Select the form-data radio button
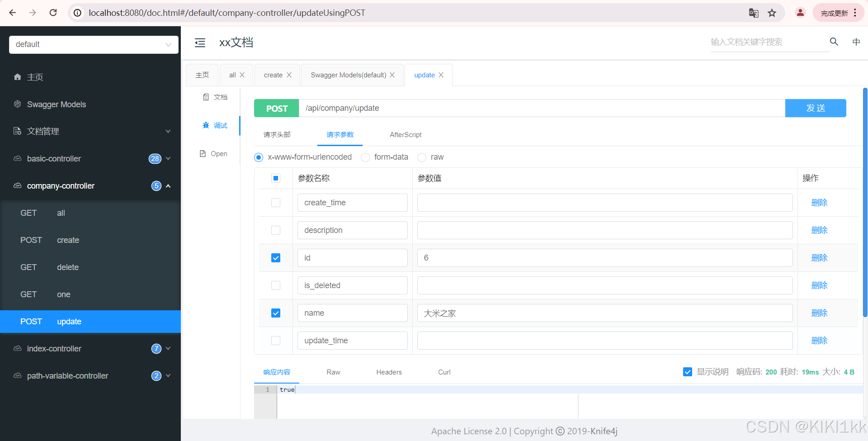The image size is (868, 441). tap(365, 157)
